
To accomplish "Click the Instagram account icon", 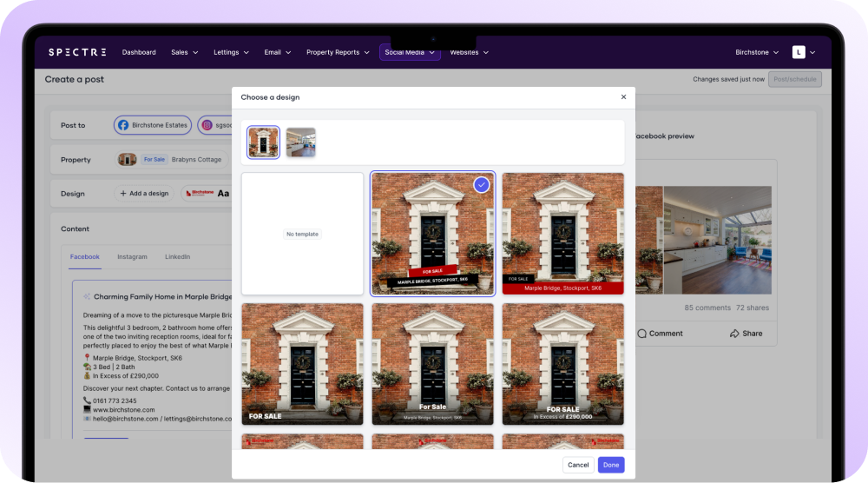I will pos(207,125).
